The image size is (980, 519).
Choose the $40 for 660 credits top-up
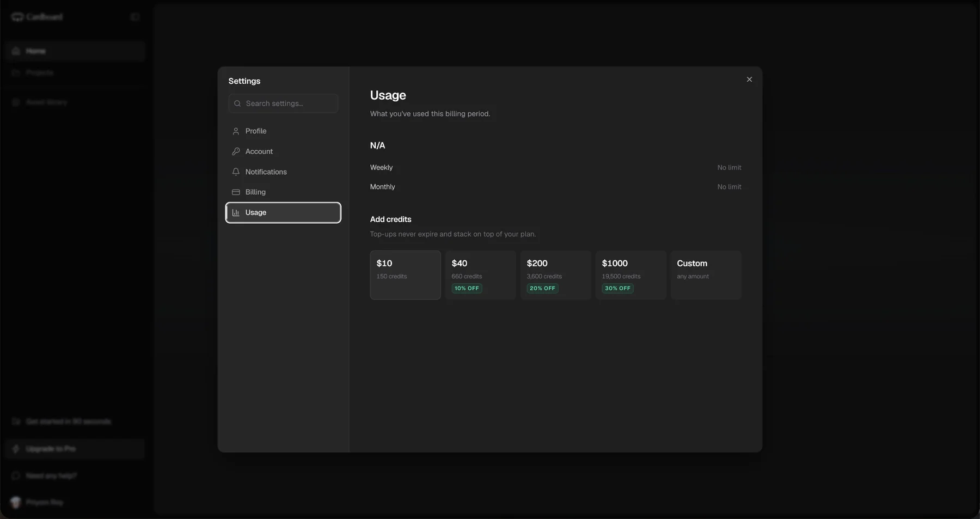481,275
